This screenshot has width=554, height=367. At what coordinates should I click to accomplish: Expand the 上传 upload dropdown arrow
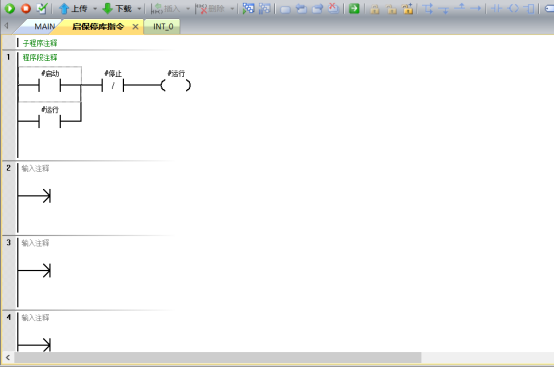coord(95,9)
